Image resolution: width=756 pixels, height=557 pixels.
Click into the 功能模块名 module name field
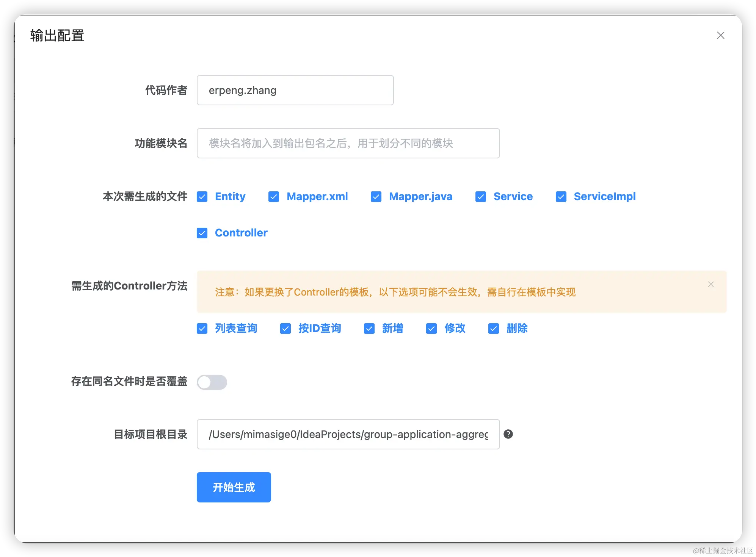348,143
